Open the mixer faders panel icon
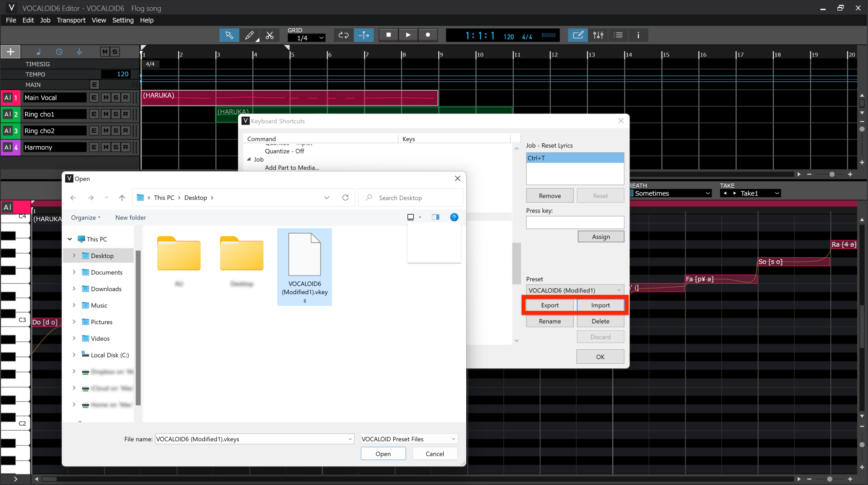Viewport: 868px width, 485px height. click(x=598, y=35)
